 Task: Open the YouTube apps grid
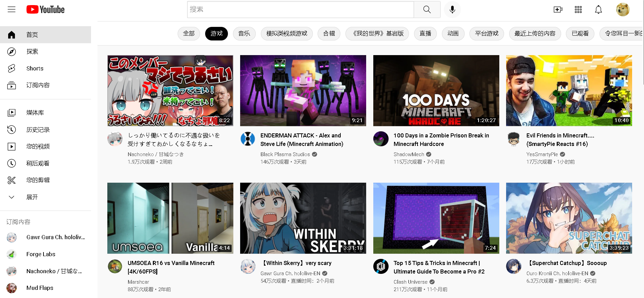pos(578,10)
